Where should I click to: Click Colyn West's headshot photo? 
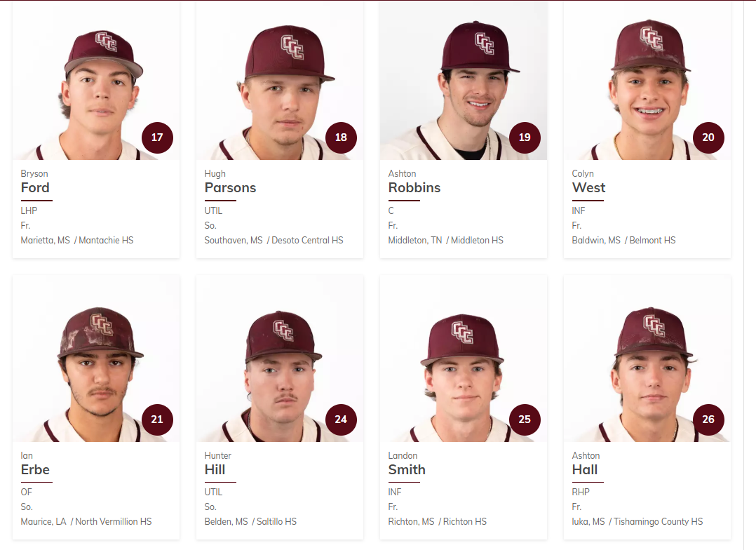[x=647, y=83]
